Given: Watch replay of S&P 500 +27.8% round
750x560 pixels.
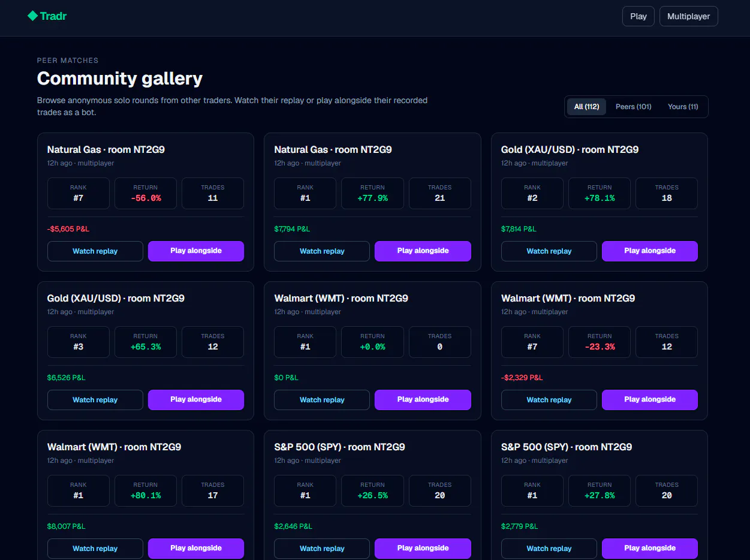Looking at the screenshot, I should pyautogui.click(x=549, y=549).
